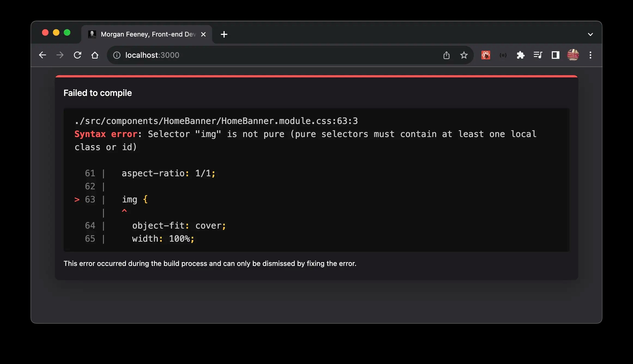Screen dimensions: 633x364
Task: Bookmark this tab with the star
Action: click(464, 55)
